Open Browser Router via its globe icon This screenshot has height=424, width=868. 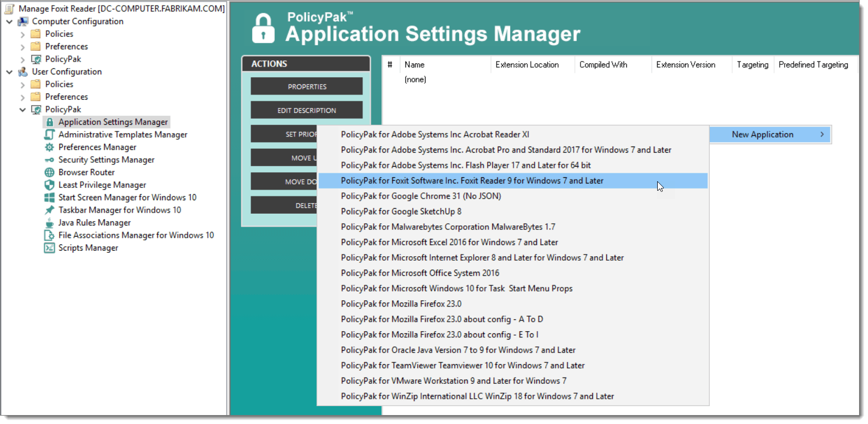49,172
